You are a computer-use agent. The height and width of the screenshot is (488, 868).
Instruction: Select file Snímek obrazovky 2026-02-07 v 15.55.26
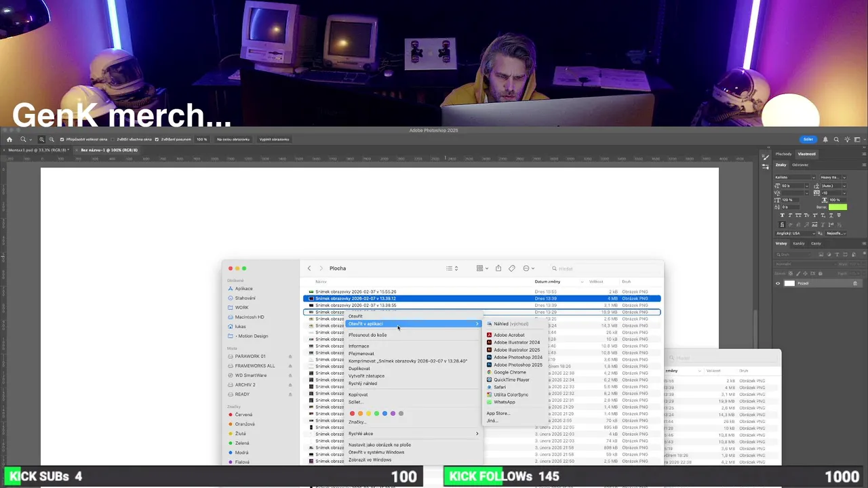coord(481,291)
